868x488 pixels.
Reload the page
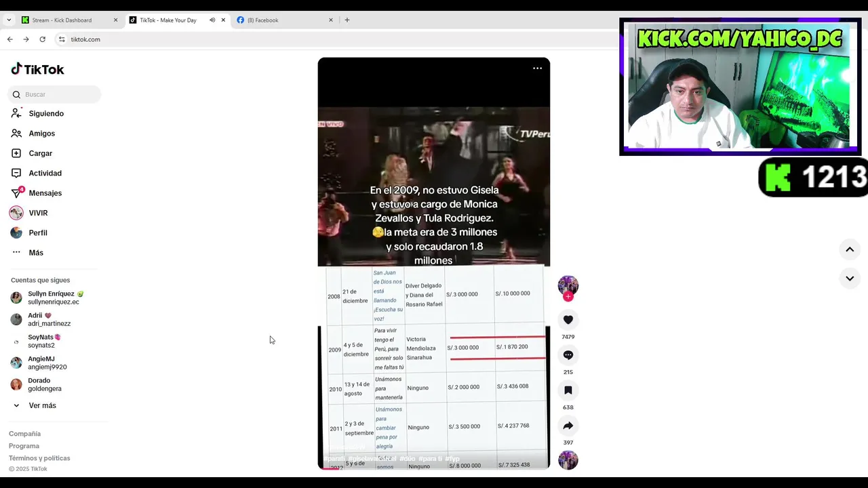pyautogui.click(x=42, y=39)
